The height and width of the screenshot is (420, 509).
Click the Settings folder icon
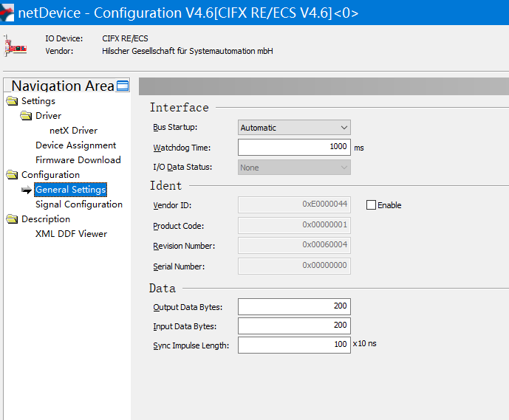click(12, 101)
